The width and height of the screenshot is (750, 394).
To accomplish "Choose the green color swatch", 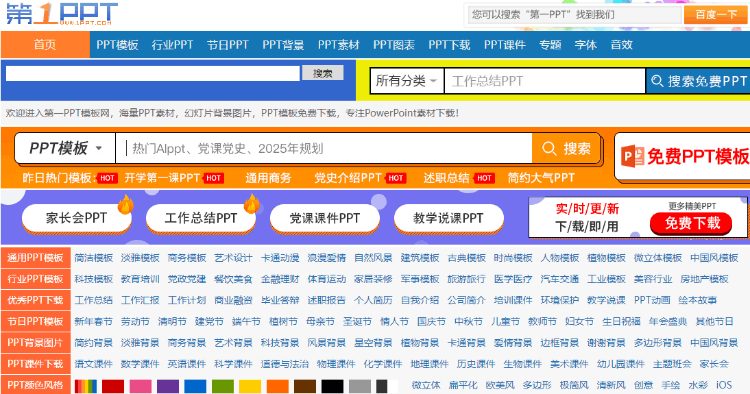I will click(223, 386).
